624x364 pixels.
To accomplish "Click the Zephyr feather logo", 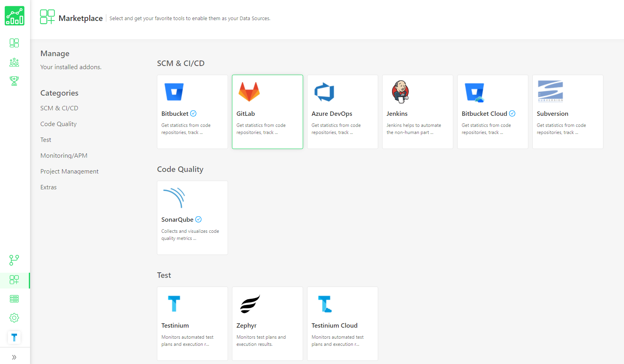I will click(x=250, y=304).
